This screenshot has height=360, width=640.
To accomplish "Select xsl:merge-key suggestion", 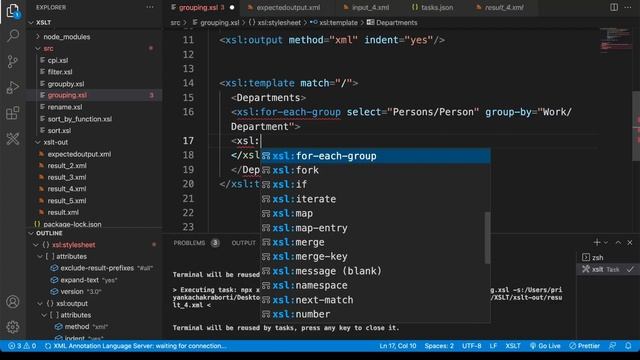I will point(376,257).
